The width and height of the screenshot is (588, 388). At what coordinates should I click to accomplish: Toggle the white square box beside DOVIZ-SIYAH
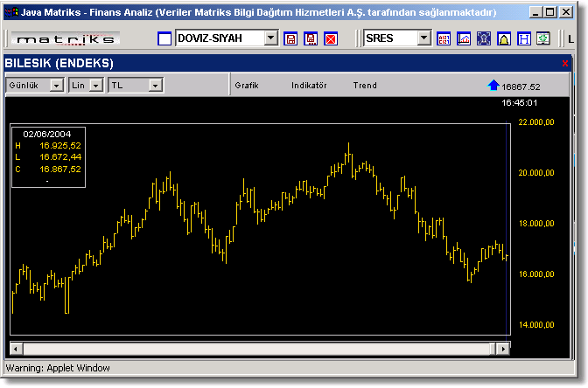164,39
